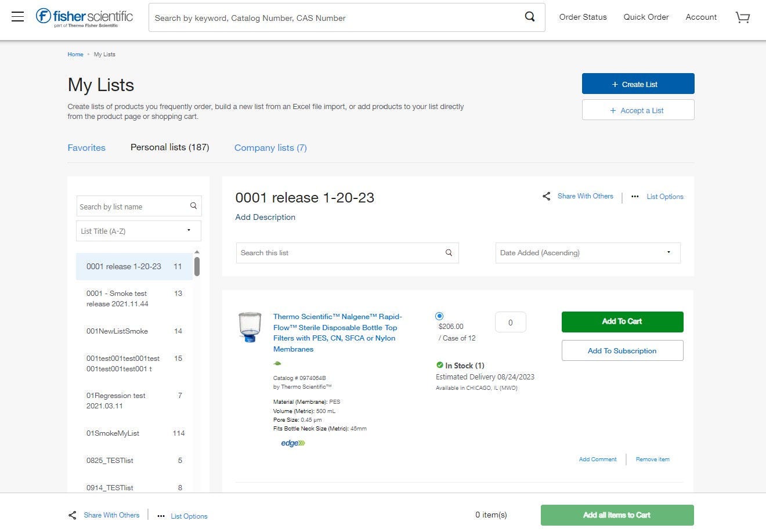Open List Options via the ellipsis icon
Screen dimensions: 766x532
point(635,197)
